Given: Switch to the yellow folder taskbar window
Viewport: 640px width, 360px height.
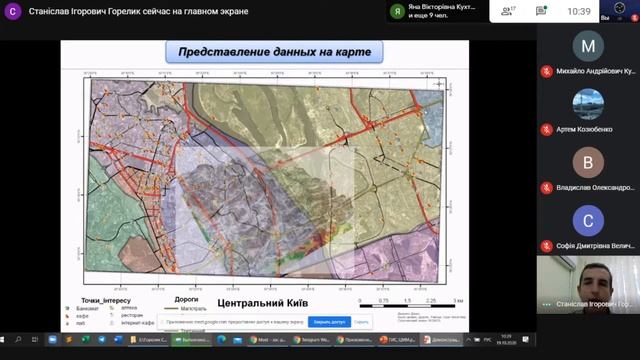Looking at the screenshot, I should pyautogui.click(x=148, y=340).
